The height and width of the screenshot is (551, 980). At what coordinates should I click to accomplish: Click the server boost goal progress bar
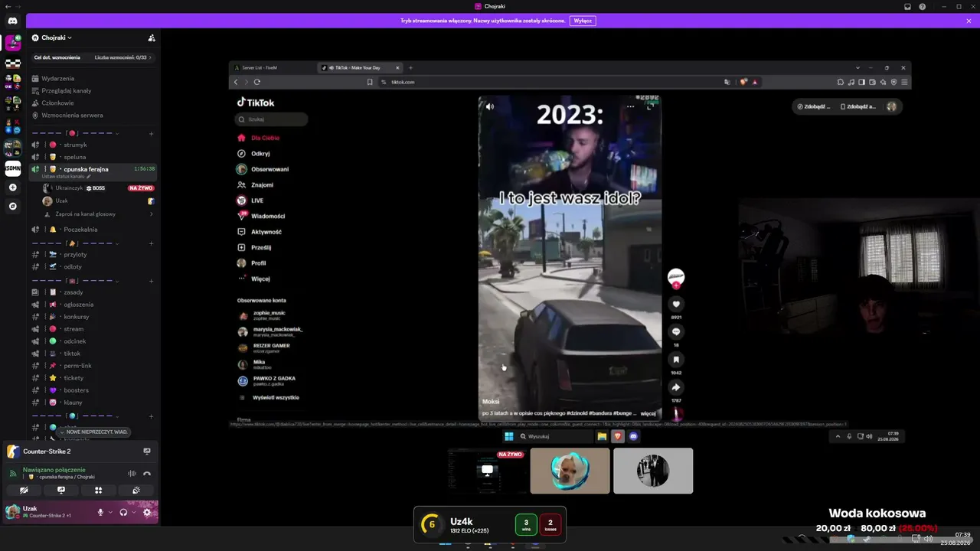(93, 57)
